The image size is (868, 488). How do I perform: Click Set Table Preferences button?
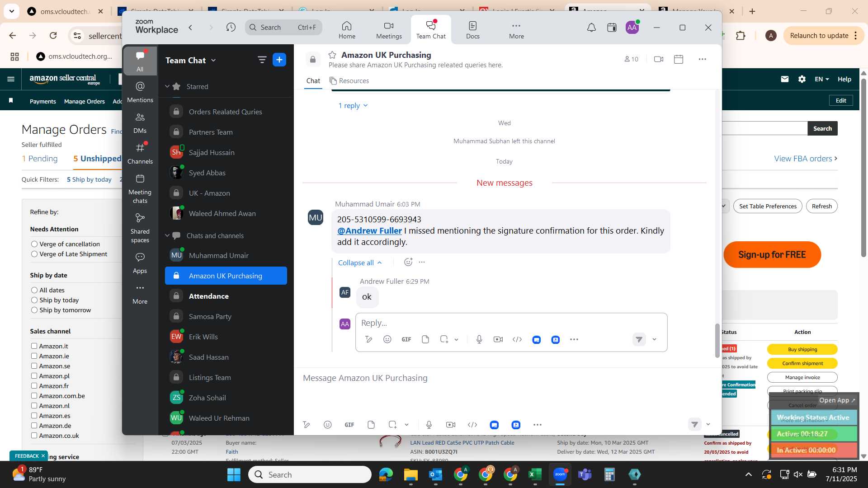tap(768, 206)
